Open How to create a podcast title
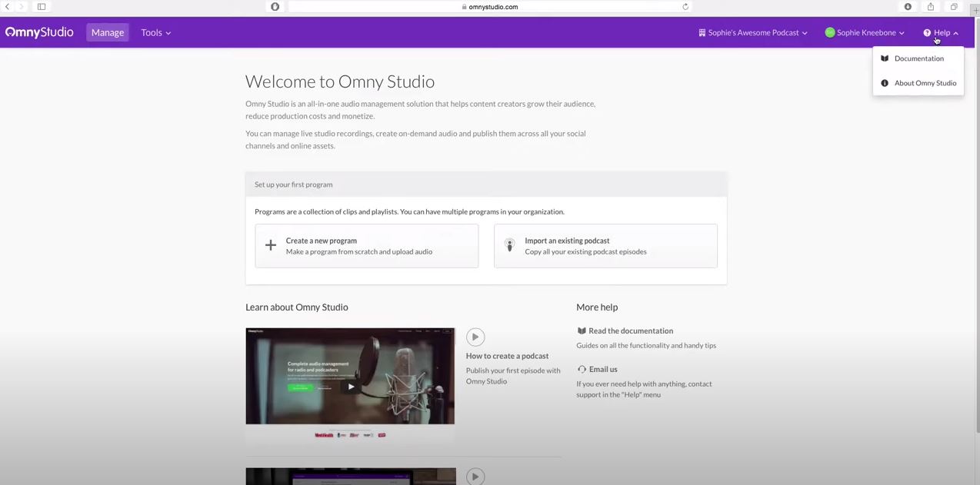Screen dimensions: 980x485 tap(507, 356)
